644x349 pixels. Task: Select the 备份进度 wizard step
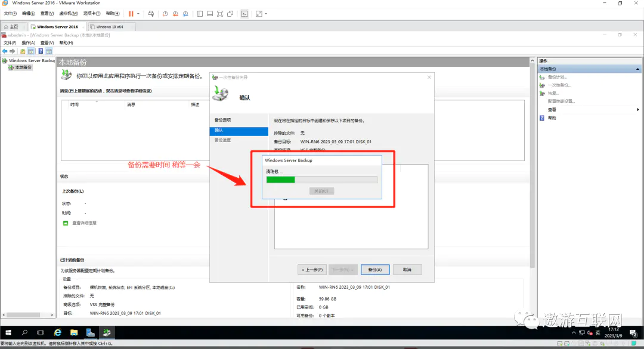(222, 140)
